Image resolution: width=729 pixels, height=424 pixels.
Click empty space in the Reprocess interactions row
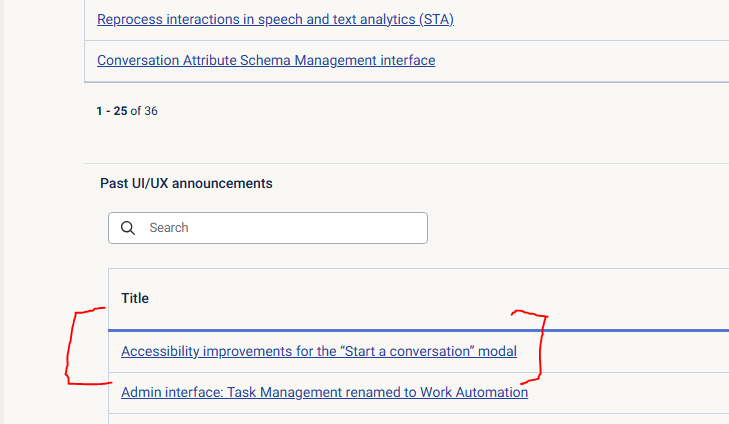point(600,19)
